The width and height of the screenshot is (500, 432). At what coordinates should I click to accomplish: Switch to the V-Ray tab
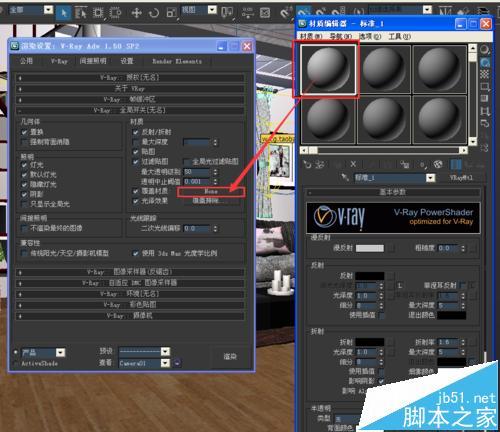tap(59, 61)
